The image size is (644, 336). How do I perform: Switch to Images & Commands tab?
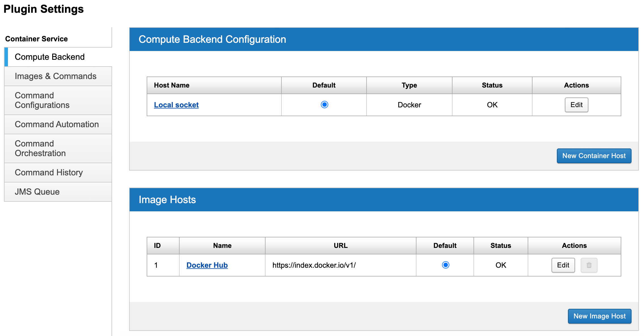tap(56, 76)
